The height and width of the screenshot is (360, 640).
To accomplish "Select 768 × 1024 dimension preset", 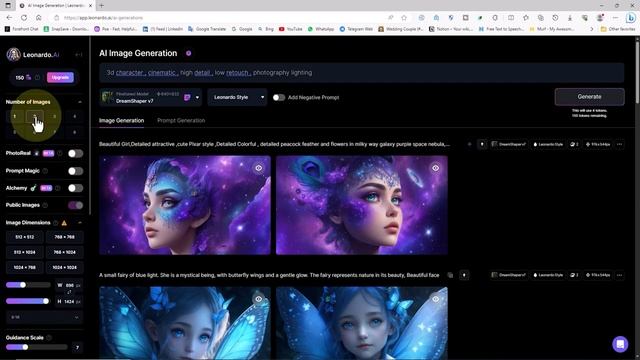I will (x=64, y=252).
